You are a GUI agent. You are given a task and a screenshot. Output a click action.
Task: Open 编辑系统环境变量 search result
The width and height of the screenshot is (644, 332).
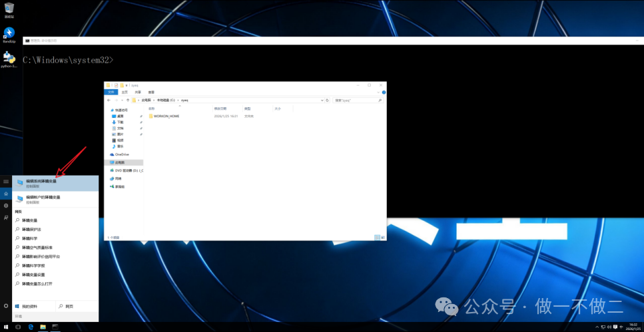(55, 183)
